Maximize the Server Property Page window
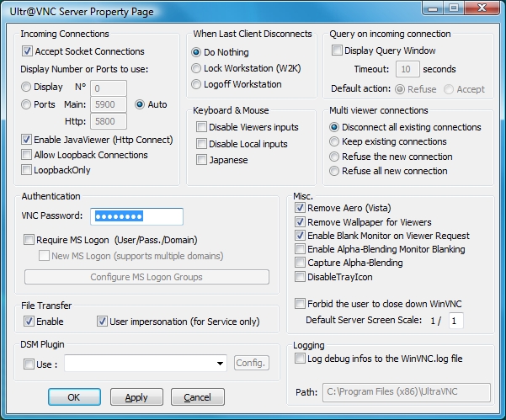The height and width of the screenshot is (420, 506). pos(454,8)
